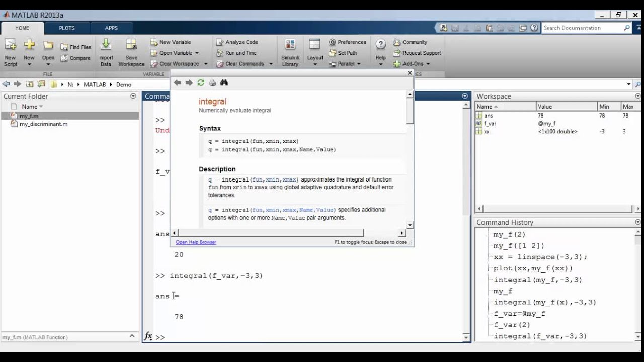
Task: Click New Variable in the ribbon
Action: tap(171, 42)
